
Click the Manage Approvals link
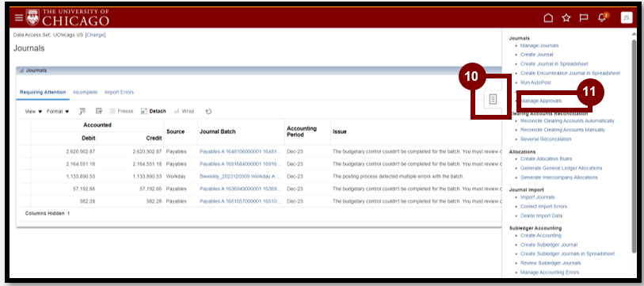(x=541, y=101)
